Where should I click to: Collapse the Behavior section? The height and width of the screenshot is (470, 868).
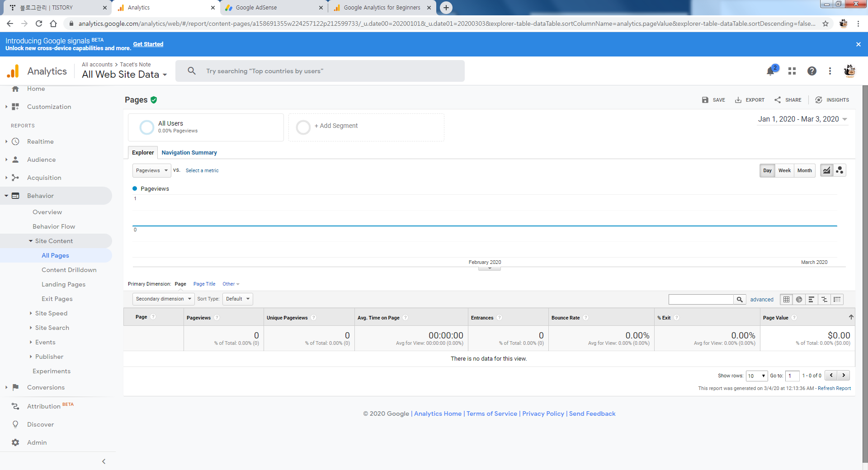(40, 196)
